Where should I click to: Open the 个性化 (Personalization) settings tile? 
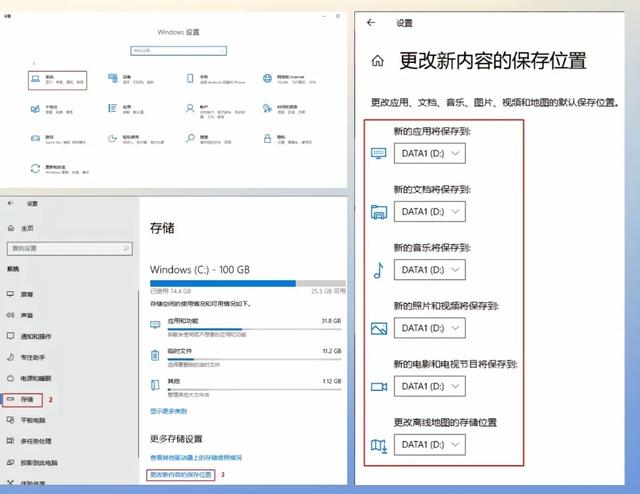click(x=52, y=109)
